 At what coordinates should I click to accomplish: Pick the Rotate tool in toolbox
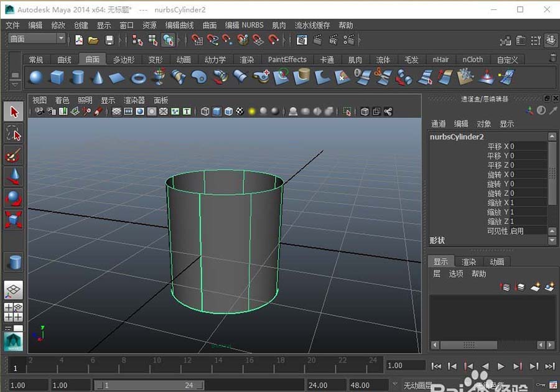13,198
